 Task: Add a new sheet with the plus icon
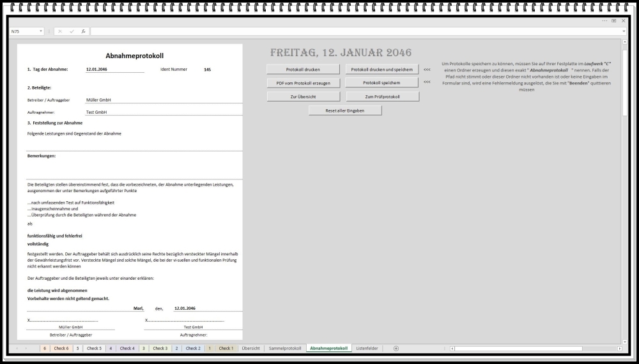coord(396,348)
